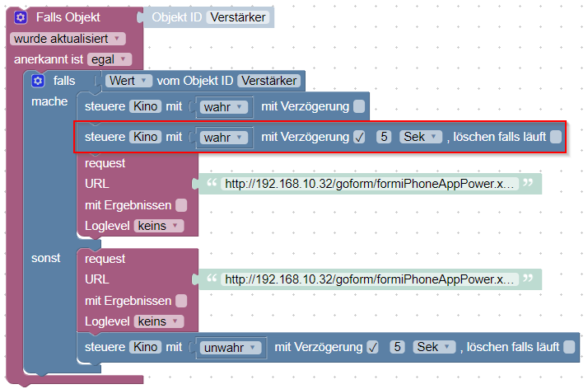
Task: Click the 'Falls Objekt' block title
Action: click(68, 17)
